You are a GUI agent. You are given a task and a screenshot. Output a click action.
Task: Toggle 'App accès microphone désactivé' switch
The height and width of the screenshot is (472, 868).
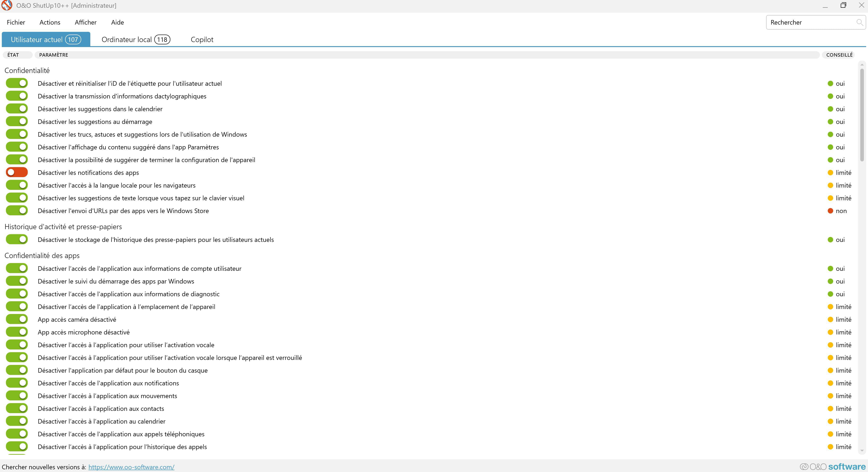[x=17, y=332]
